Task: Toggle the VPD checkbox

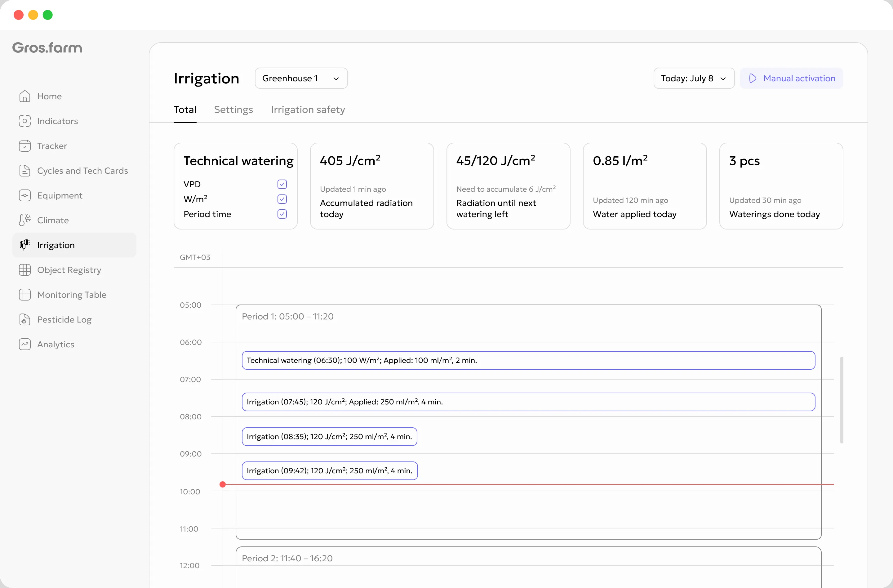Action: [x=282, y=184]
